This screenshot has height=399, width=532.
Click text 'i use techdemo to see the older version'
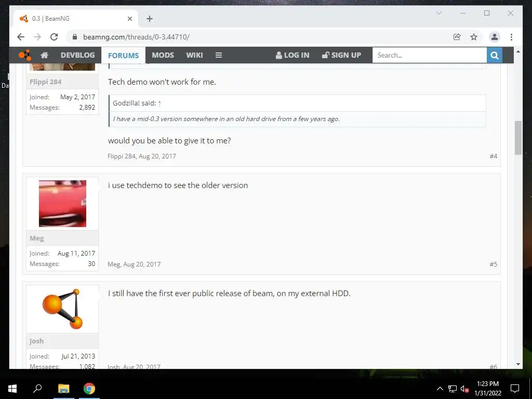pos(178,185)
